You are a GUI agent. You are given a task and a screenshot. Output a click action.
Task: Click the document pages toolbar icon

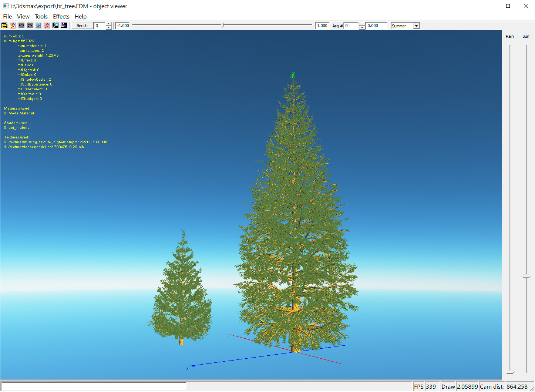[x=64, y=26]
